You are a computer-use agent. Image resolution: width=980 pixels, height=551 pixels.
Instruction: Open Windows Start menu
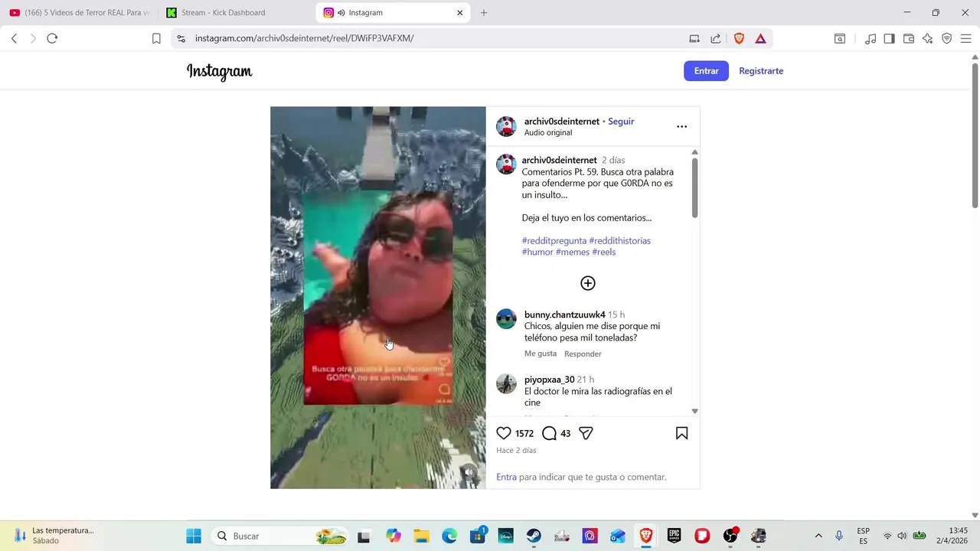point(194,536)
